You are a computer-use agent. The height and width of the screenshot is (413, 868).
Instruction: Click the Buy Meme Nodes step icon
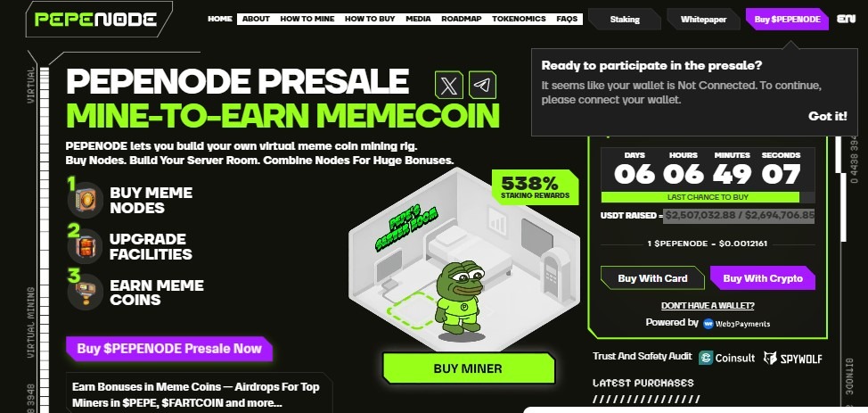pyautogui.click(x=86, y=200)
